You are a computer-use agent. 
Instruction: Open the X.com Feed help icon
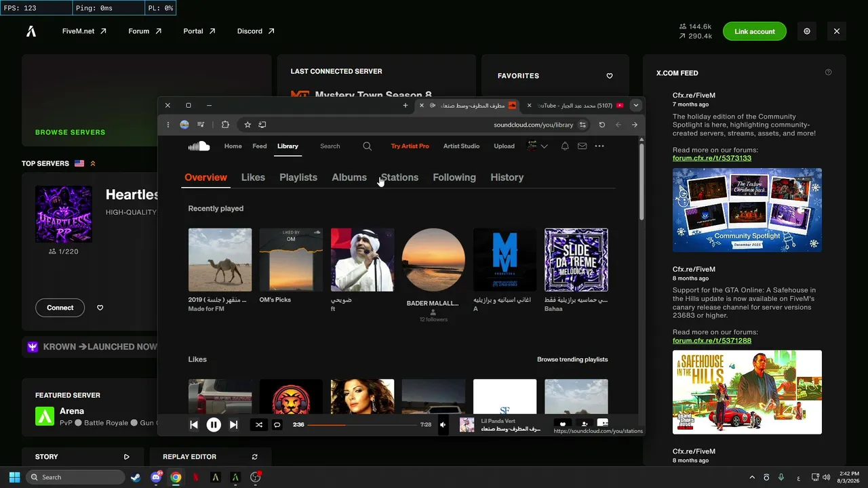click(828, 73)
